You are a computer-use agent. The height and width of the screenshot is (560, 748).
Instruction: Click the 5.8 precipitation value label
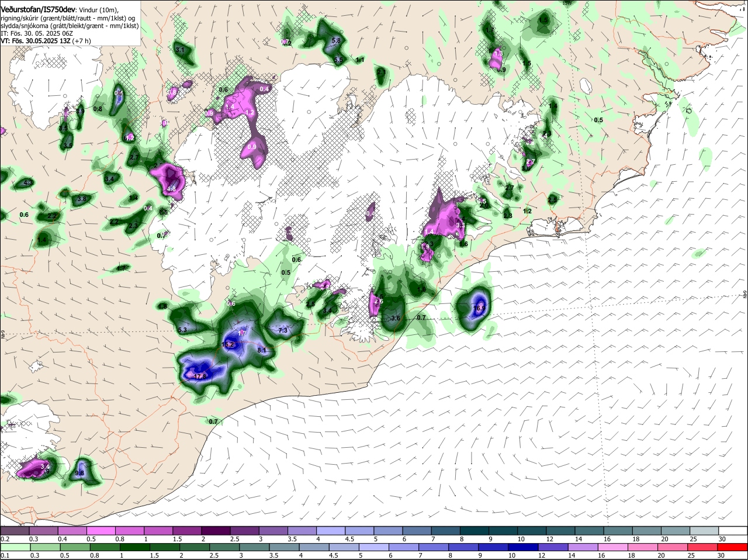(336, 40)
